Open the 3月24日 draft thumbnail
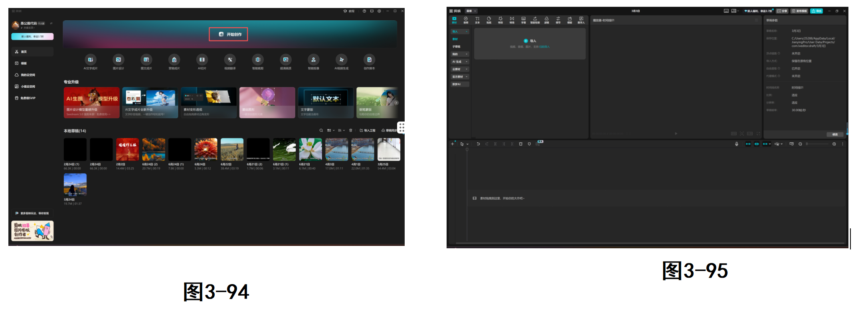Screen dimensions: 868x318 (75, 185)
